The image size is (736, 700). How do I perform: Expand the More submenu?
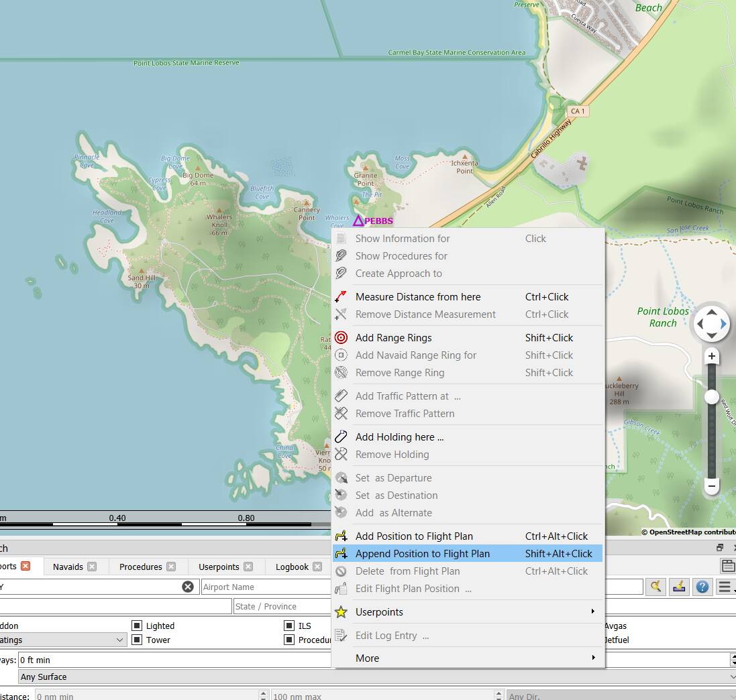pos(593,658)
